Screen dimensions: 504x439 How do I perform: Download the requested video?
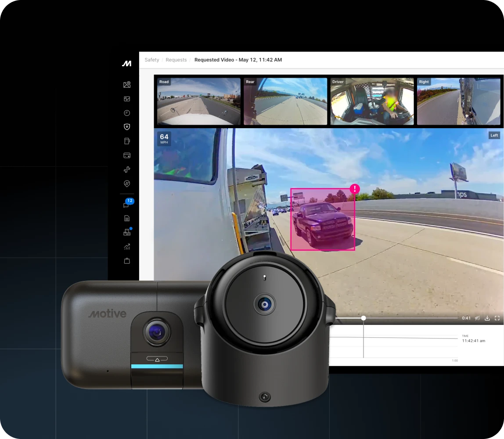(x=487, y=318)
